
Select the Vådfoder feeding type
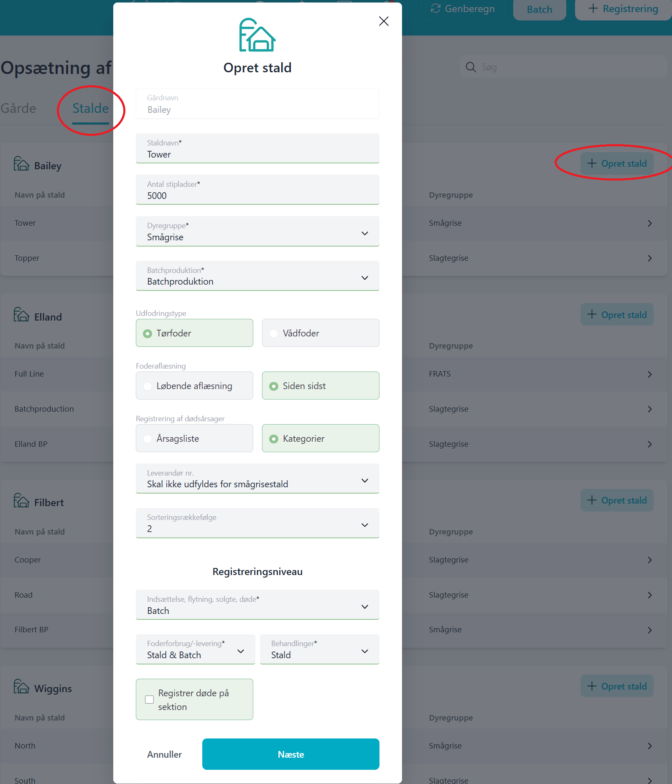click(x=320, y=333)
